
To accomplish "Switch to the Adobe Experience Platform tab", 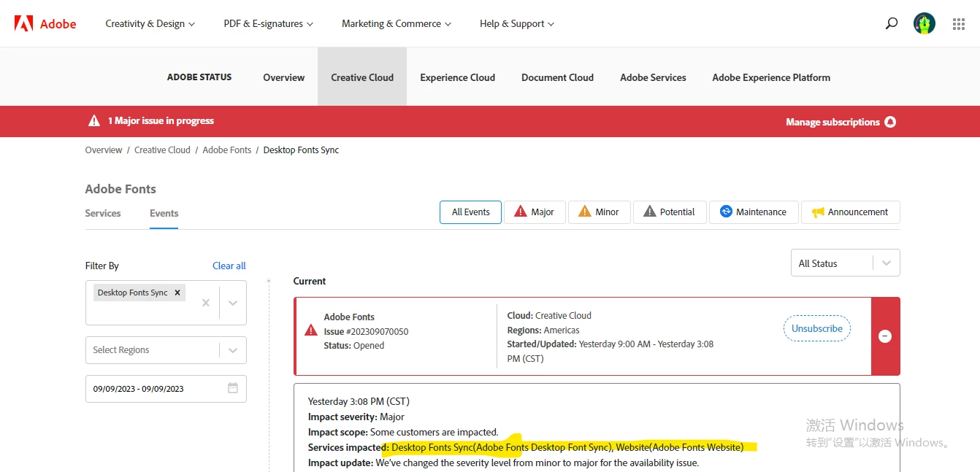I will pos(771,77).
